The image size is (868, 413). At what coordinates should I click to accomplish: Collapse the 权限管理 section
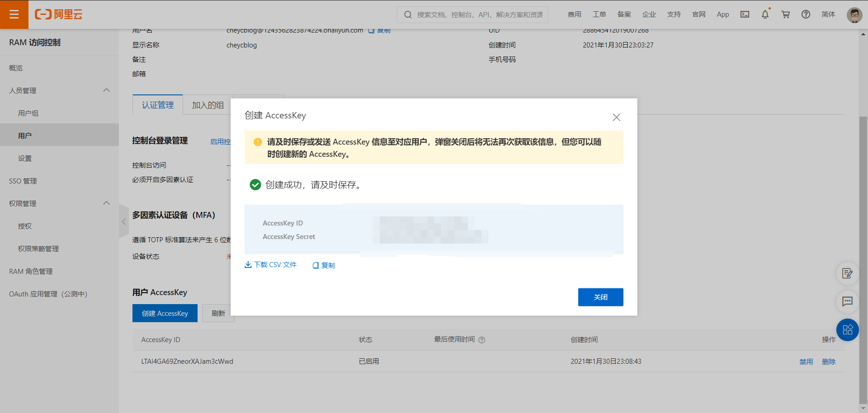107,203
